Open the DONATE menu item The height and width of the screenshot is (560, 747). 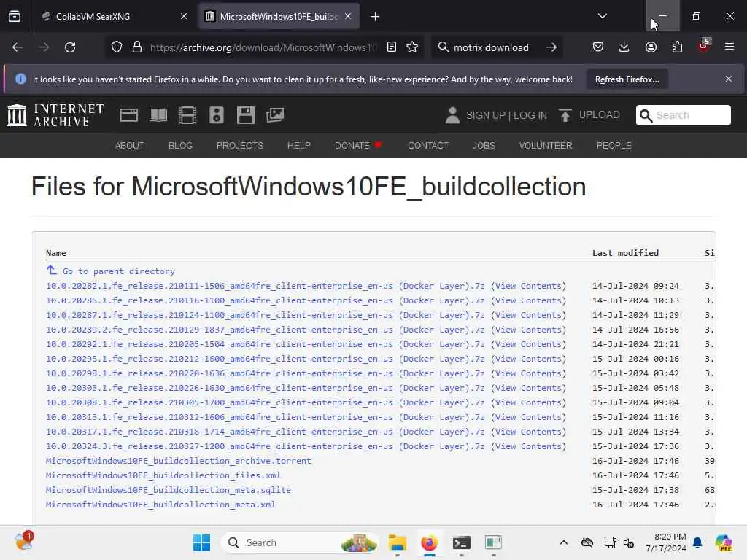pyautogui.click(x=358, y=146)
